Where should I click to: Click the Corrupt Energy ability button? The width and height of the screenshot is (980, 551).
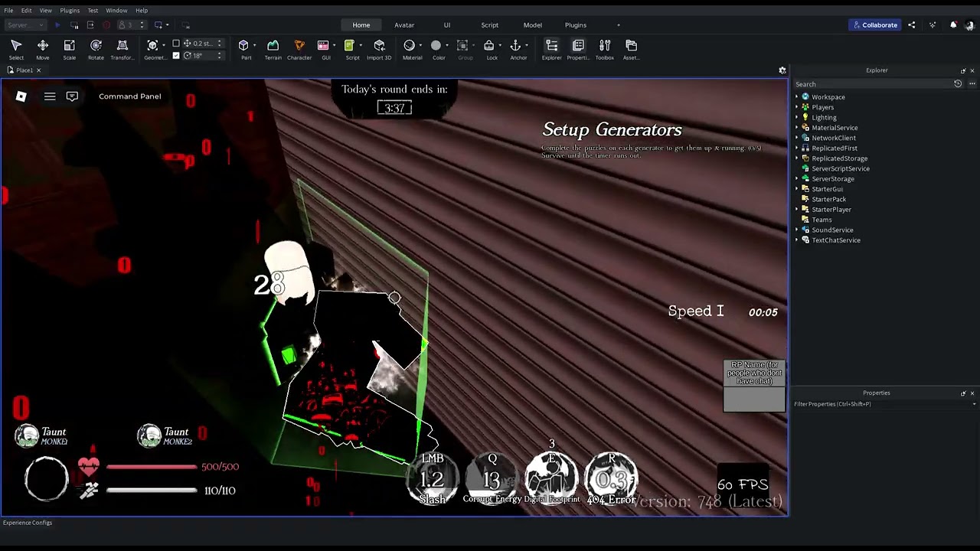coord(492,479)
